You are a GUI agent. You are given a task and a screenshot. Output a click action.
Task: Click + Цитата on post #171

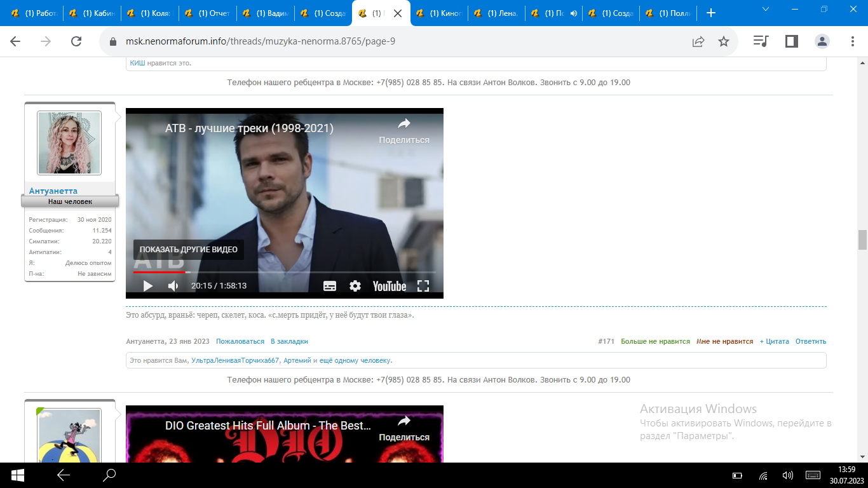pyautogui.click(x=774, y=341)
